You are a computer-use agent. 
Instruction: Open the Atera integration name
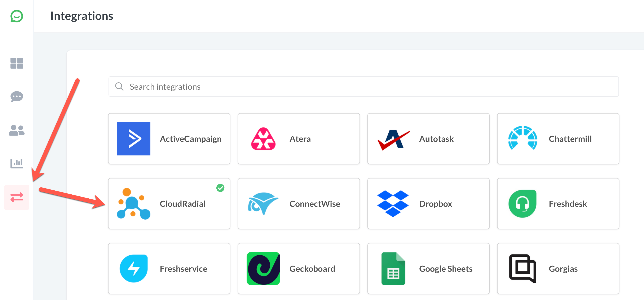pos(300,139)
